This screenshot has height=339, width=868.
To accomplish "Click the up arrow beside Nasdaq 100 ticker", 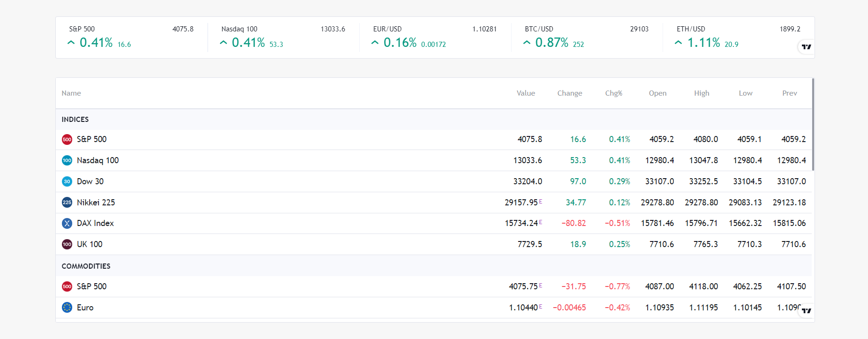I will coord(223,43).
